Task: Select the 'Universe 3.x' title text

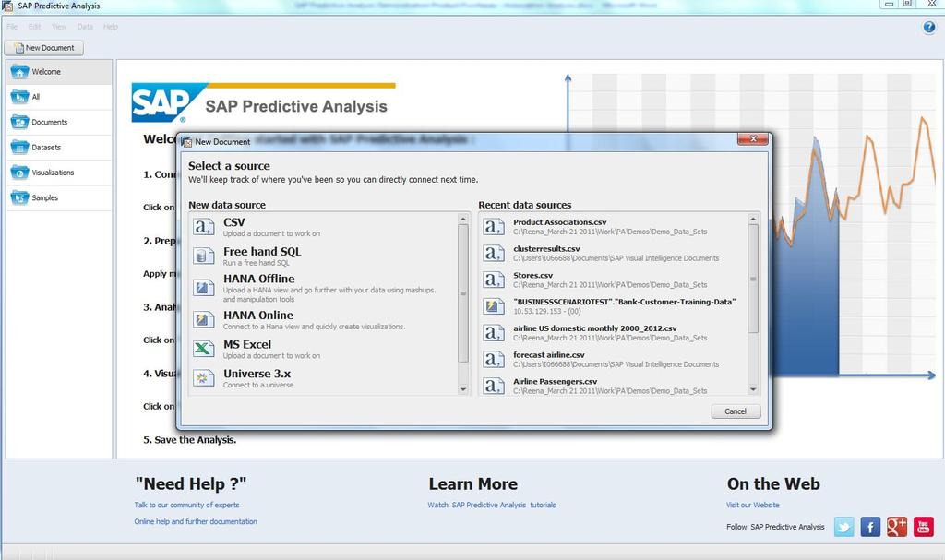Action: tap(257, 374)
